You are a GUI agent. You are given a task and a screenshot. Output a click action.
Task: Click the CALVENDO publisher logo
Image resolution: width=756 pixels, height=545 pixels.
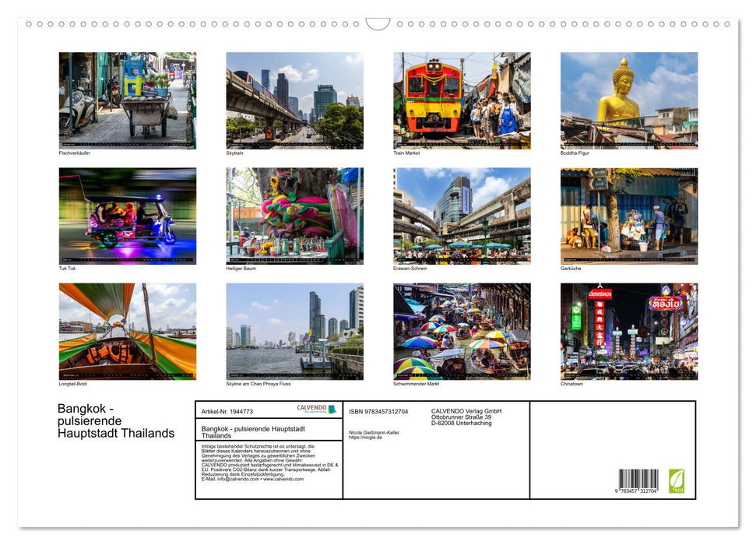point(312,409)
